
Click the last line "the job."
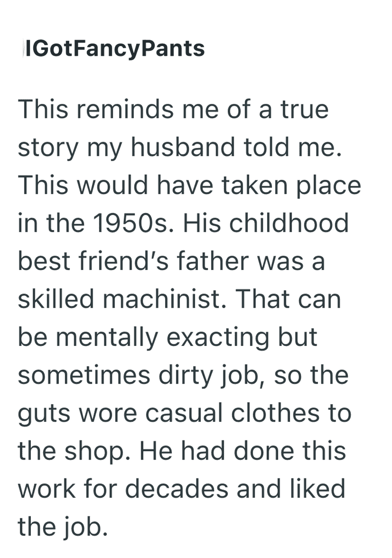point(63,528)
